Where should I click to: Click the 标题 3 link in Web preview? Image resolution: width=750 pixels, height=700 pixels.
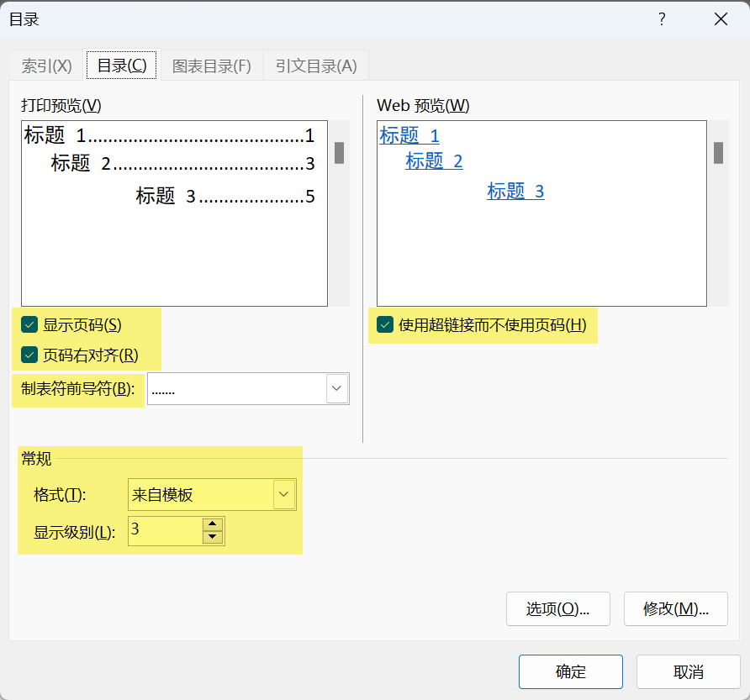[x=515, y=192]
